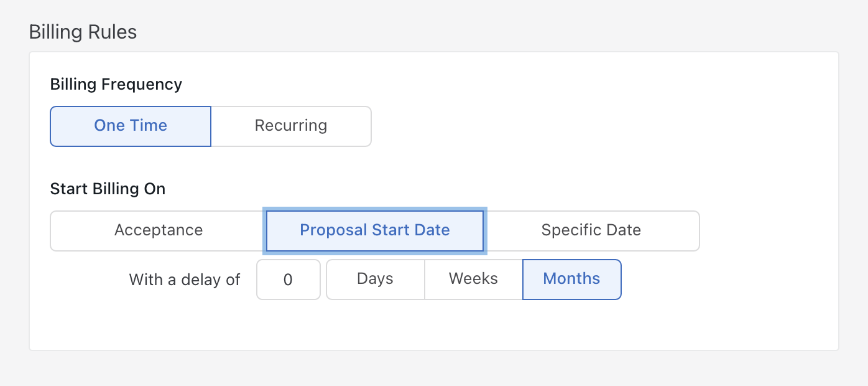Screen dimensions: 868x386
Task: Click the focused Proposal Start Date button
Action: (x=375, y=230)
